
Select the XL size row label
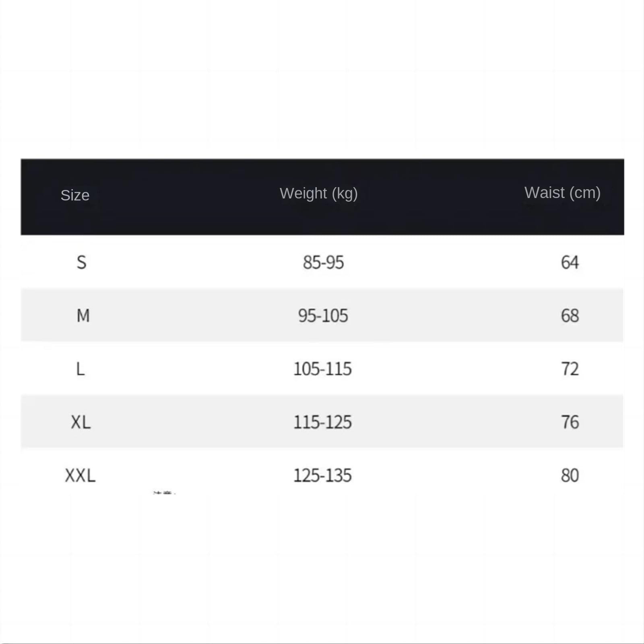(80, 422)
